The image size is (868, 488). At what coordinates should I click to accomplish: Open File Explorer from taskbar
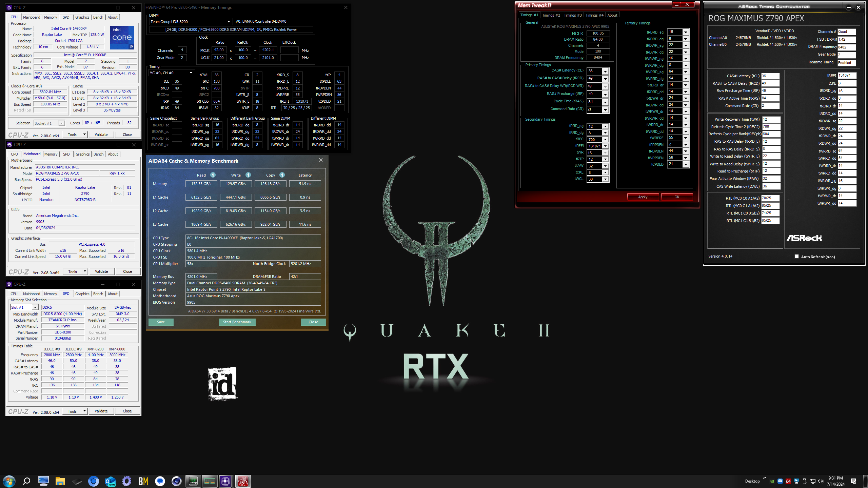coord(60,481)
